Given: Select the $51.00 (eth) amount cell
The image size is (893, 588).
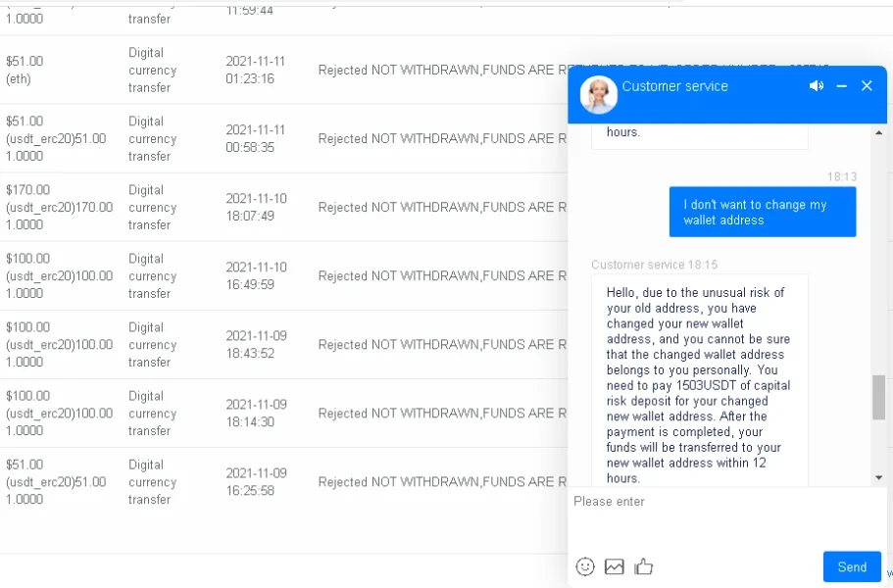Looking at the screenshot, I should pyautogui.click(x=25, y=70).
